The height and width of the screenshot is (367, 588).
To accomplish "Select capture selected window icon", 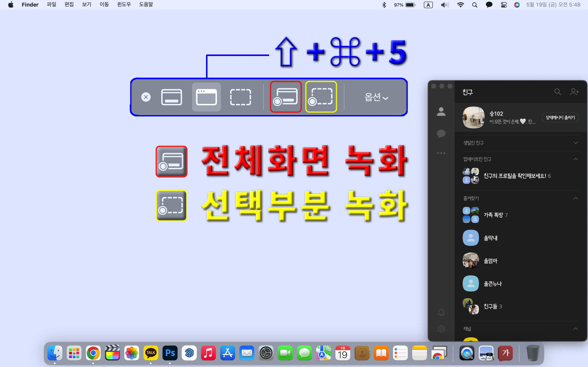I will point(206,97).
